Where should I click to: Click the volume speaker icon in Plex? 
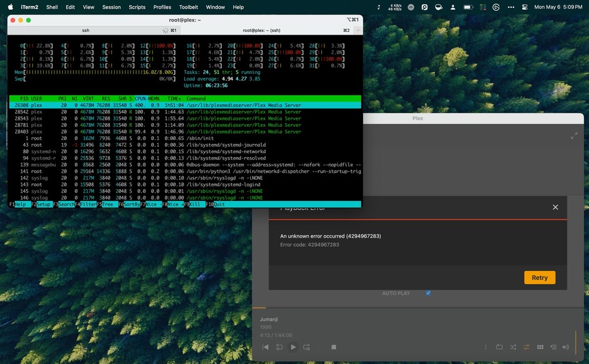[x=565, y=347]
